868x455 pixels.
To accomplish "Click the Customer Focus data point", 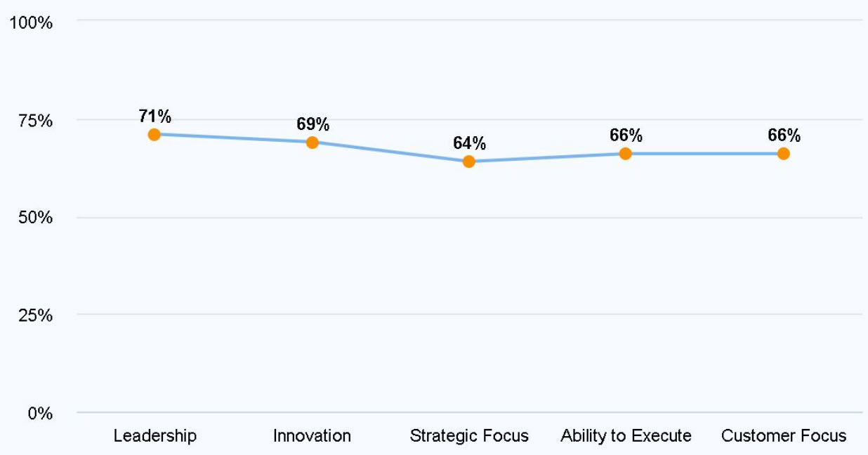I will pyautogui.click(x=784, y=154).
